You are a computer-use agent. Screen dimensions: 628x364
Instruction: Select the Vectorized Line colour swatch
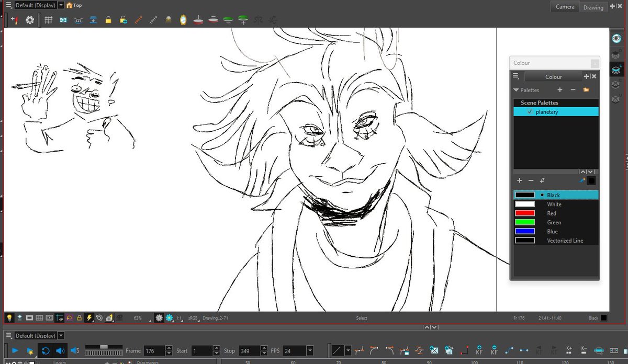click(x=525, y=241)
